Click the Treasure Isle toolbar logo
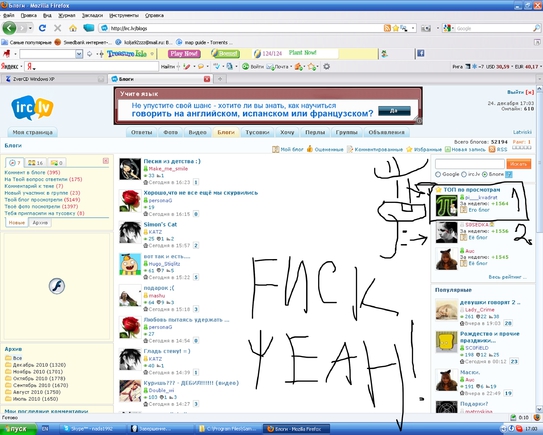543x435 pixels. pyautogui.click(x=127, y=54)
